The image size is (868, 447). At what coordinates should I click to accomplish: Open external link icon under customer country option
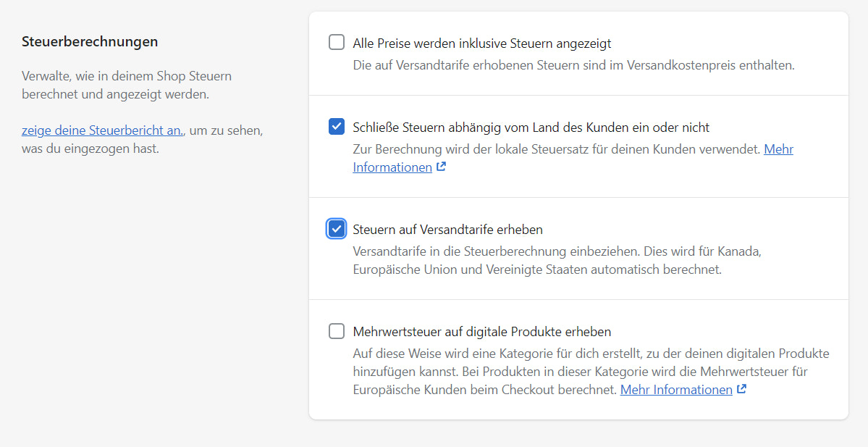pos(442,167)
